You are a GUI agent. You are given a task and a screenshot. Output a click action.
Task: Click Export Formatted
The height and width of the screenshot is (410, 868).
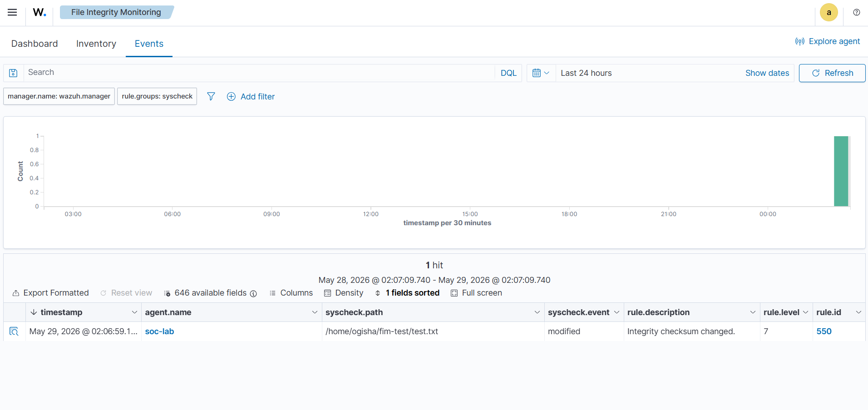(x=51, y=293)
